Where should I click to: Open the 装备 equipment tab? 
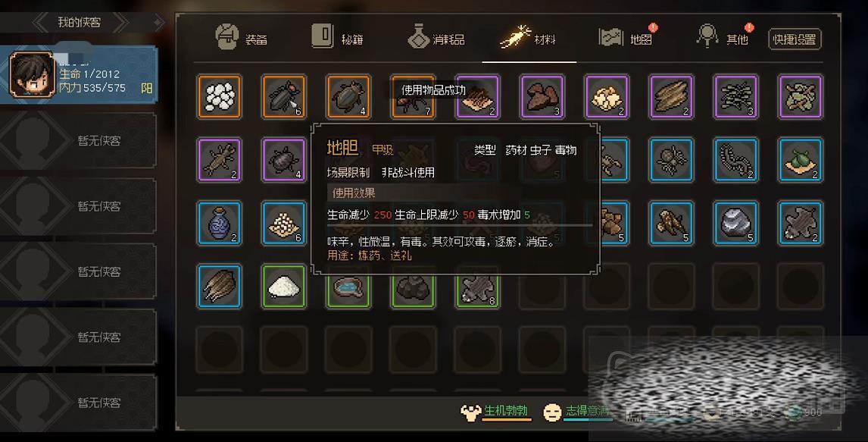pyautogui.click(x=242, y=38)
